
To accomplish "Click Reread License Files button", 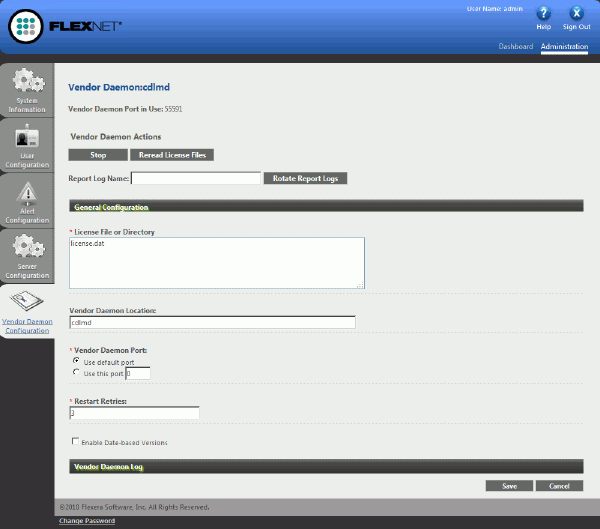I will (x=172, y=155).
